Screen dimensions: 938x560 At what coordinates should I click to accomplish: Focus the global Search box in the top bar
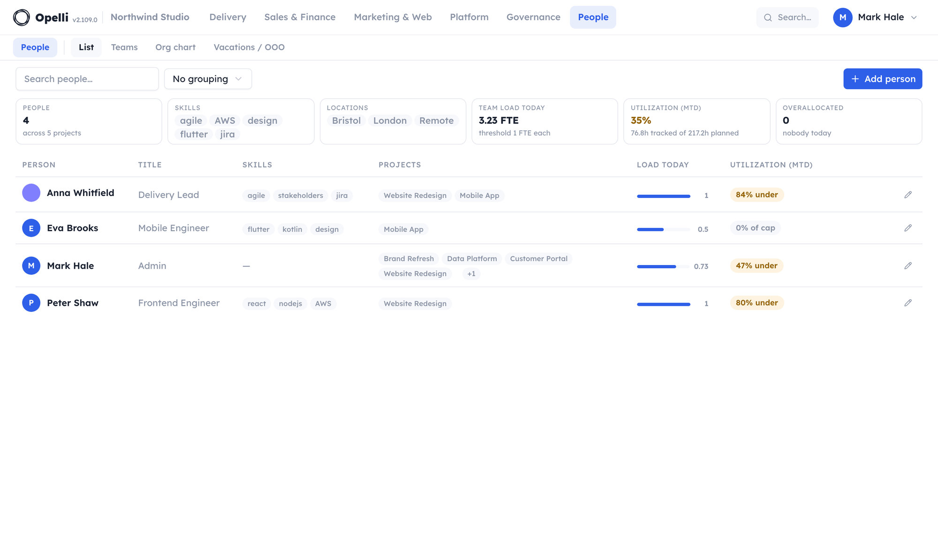point(787,17)
